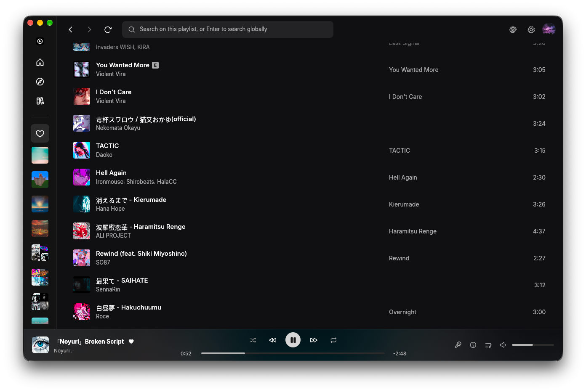Go forward with the right arrow

pos(89,29)
